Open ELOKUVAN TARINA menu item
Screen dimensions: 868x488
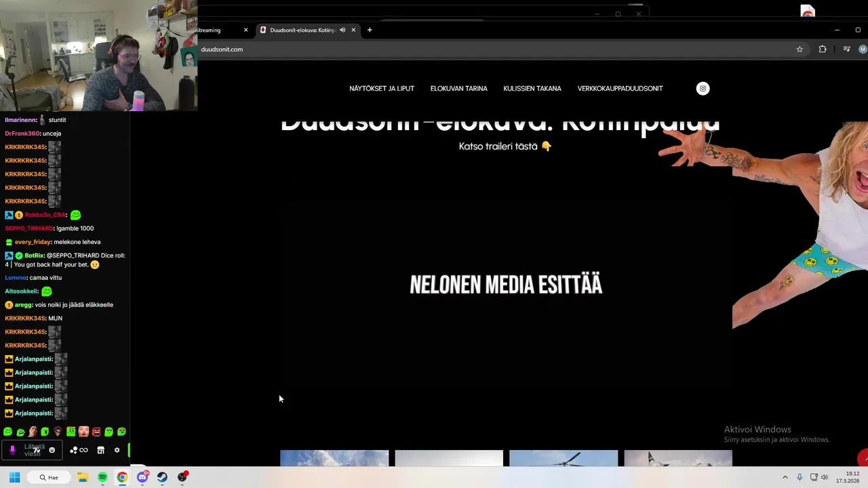(x=459, y=89)
